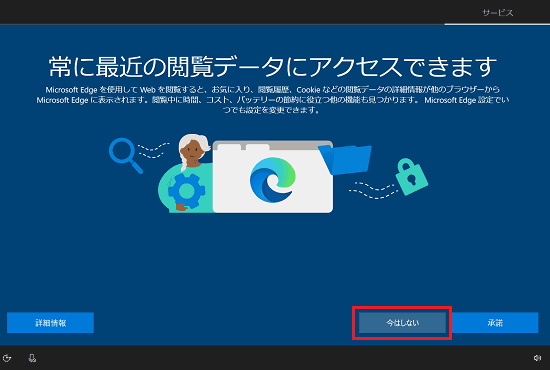Click the 今はしない (Not now) button

402,323
